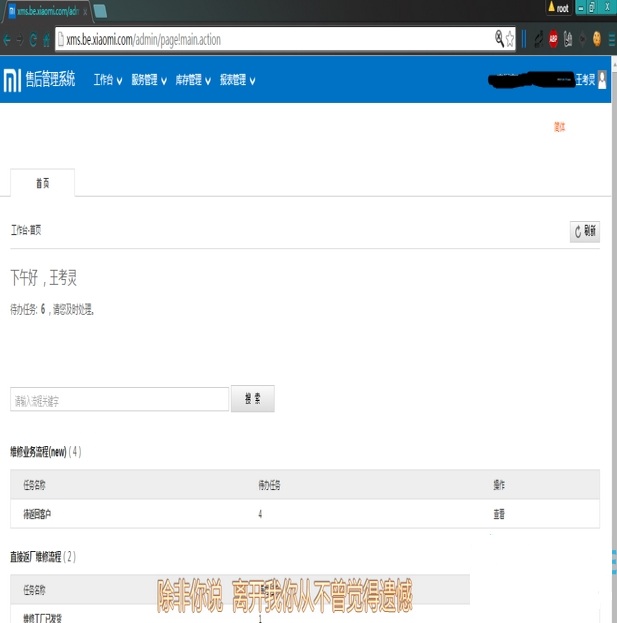Click the 操作 column header
This screenshot has height=623, width=617.
tap(499, 485)
